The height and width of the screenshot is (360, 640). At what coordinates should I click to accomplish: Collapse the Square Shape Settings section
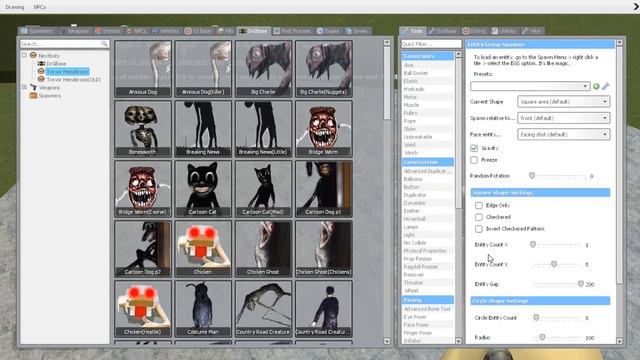click(x=540, y=192)
